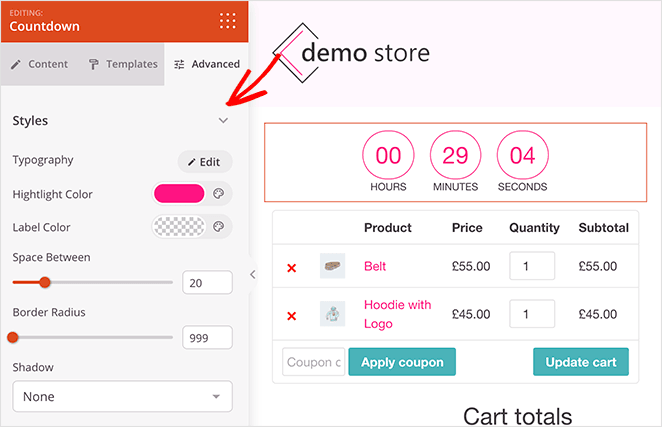Click the Coupon code input field
The height and width of the screenshot is (427, 662).
click(313, 361)
